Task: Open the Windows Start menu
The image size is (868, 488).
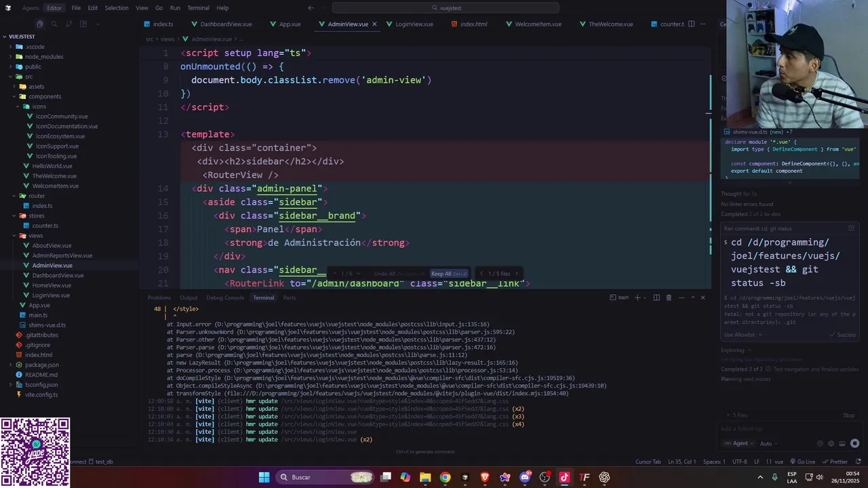Action: tap(264, 477)
